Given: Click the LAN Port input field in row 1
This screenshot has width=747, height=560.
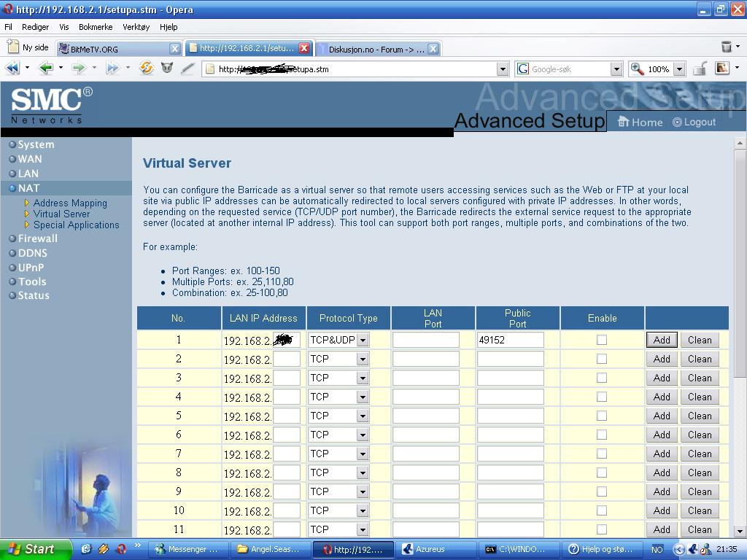Looking at the screenshot, I should pyautogui.click(x=425, y=340).
